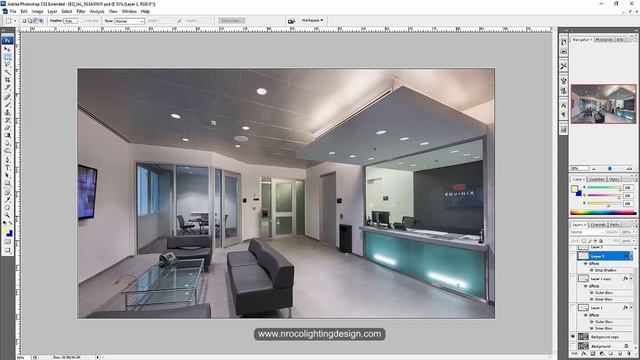Image resolution: width=640 pixels, height=360 pixels.
Task: Show the Background layer
Action: click(x=573, y=346)
